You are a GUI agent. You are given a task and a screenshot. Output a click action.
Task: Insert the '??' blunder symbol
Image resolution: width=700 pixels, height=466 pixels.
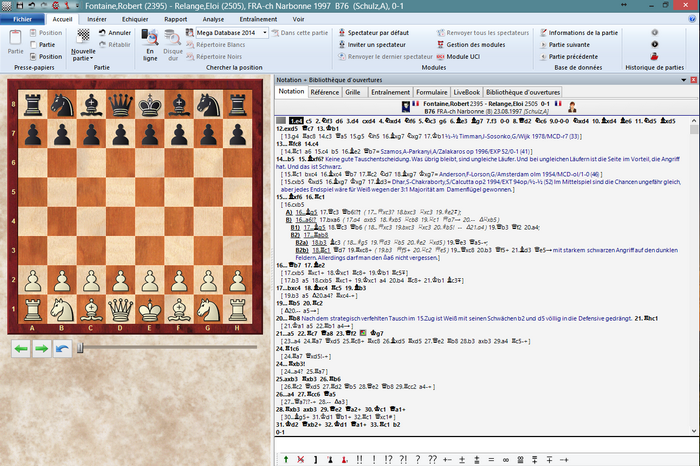[x=432, y=459]
